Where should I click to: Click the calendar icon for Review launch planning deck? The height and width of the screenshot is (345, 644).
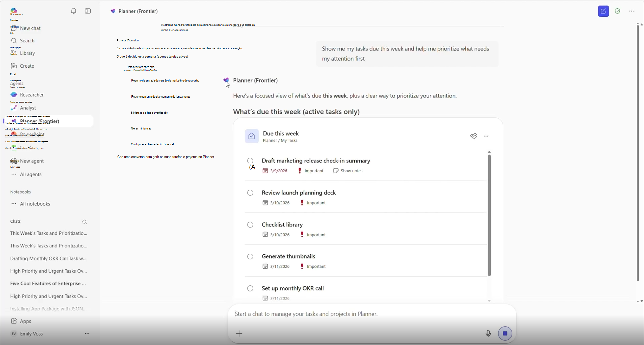(265, 203)
